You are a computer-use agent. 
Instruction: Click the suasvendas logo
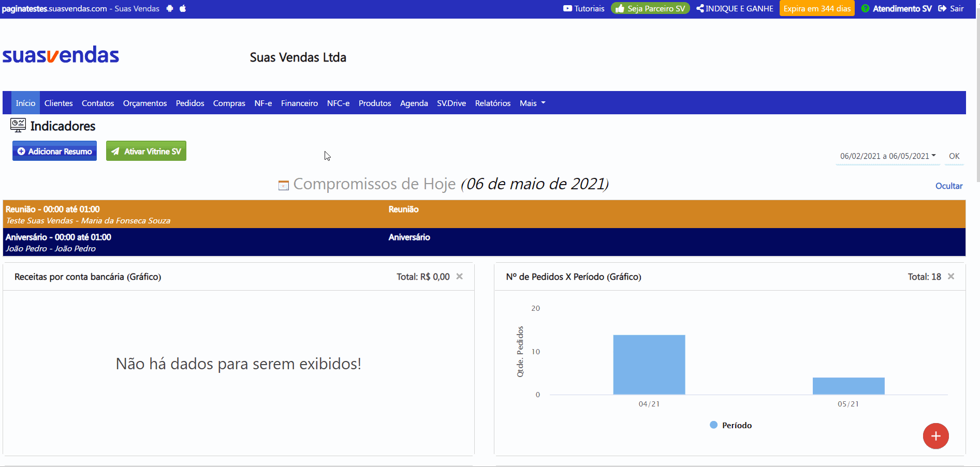(x=61, y=55)
